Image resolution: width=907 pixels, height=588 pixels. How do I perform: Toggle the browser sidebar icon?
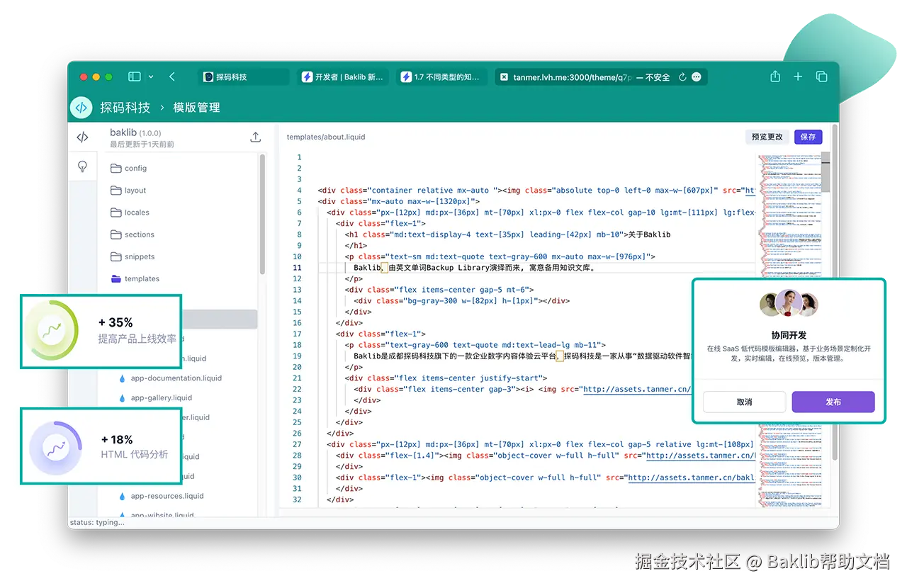coord(135,77)
